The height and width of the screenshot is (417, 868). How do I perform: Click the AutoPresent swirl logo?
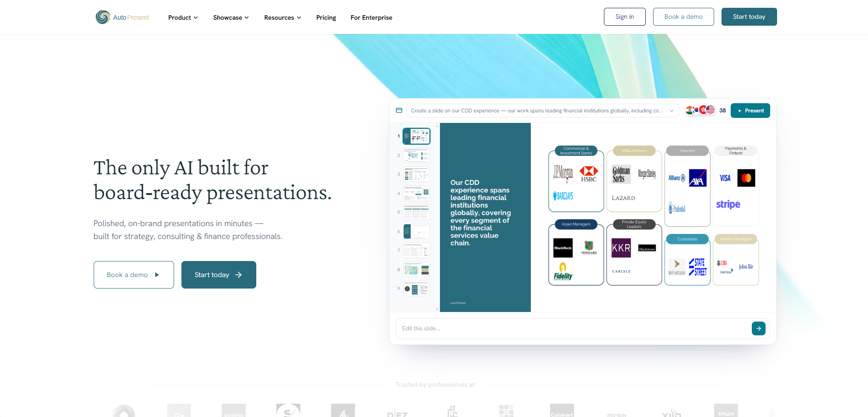pyautogui.click(x=103, y=17)
